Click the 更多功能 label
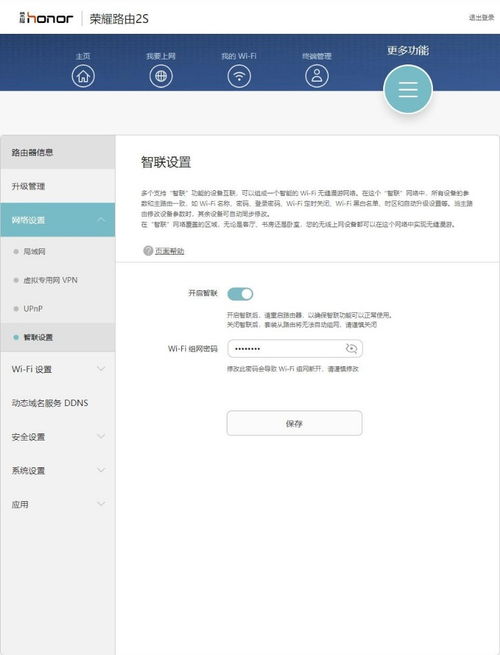The height and width of the screenshot is (655, 500). (408, 51)
